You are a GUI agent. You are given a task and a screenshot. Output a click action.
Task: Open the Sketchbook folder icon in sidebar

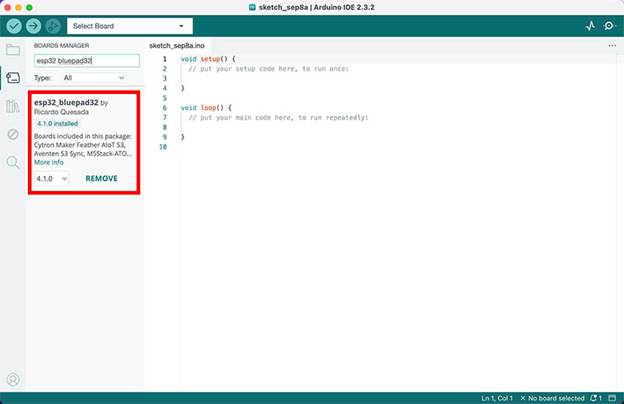pos(13,49)
